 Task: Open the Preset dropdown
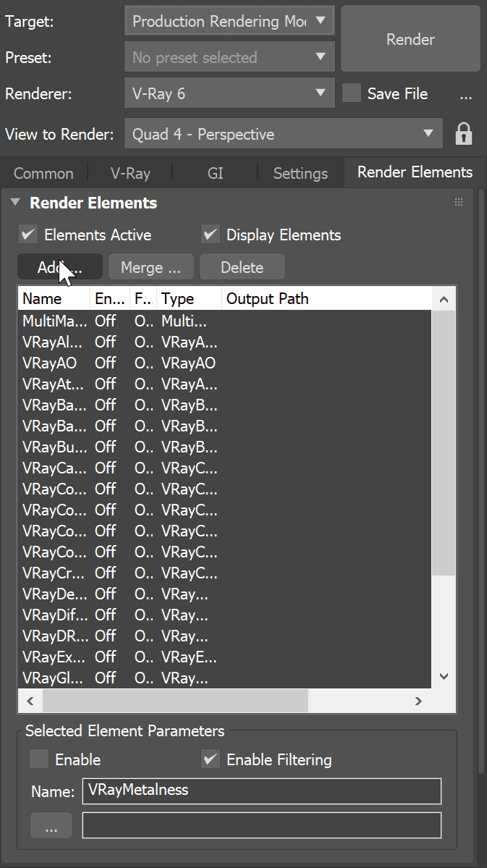[321, 57]
